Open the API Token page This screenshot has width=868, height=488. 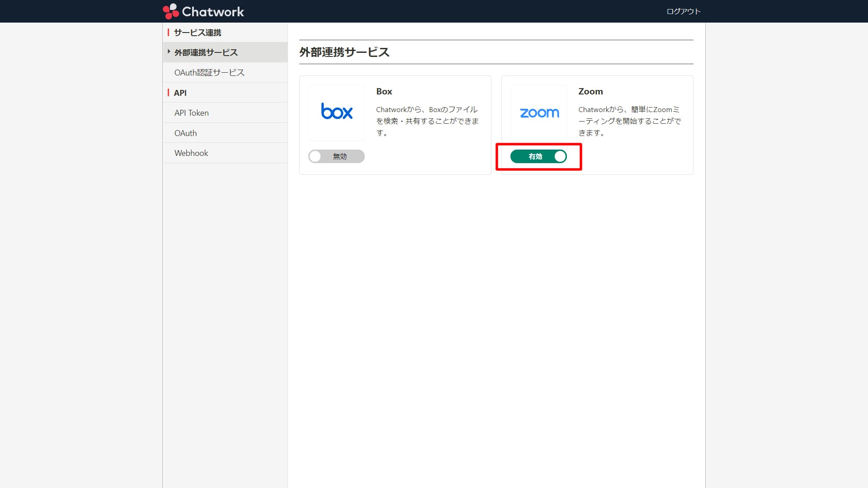coord(191,113)
